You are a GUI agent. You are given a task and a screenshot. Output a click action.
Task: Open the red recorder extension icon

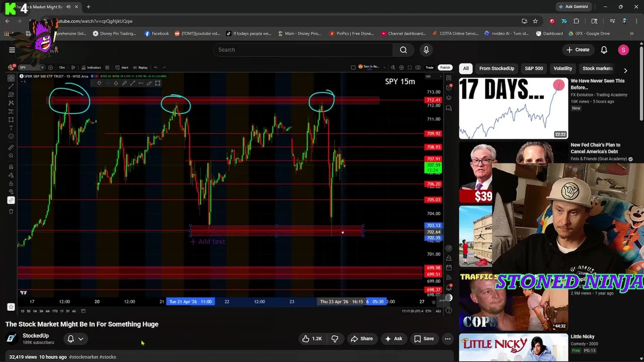pos(552,21)
